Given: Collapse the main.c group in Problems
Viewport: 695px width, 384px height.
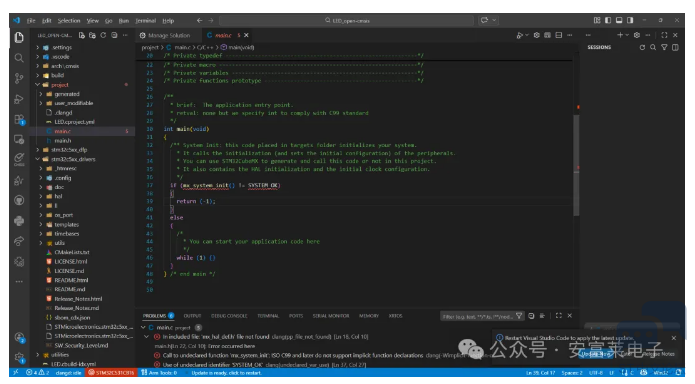Looking at the screenshot, I should point(143,327).
